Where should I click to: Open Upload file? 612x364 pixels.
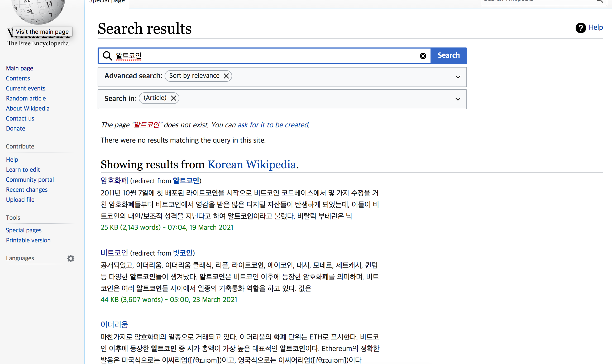[20, 200]
